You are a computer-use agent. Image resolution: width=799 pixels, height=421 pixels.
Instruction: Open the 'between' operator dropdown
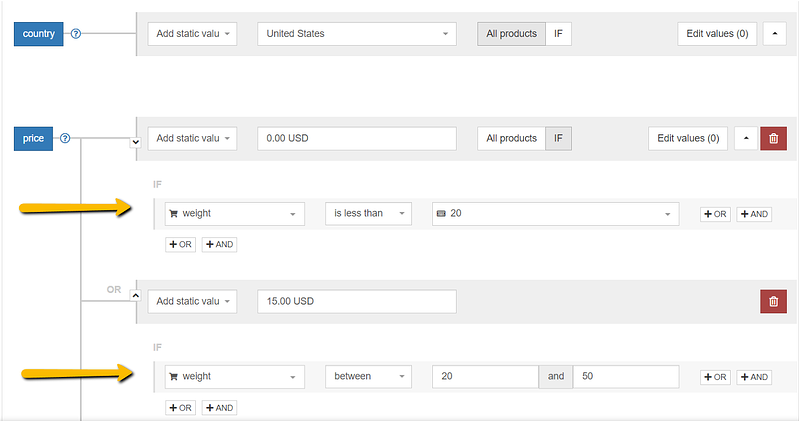(x=368, y=376)
